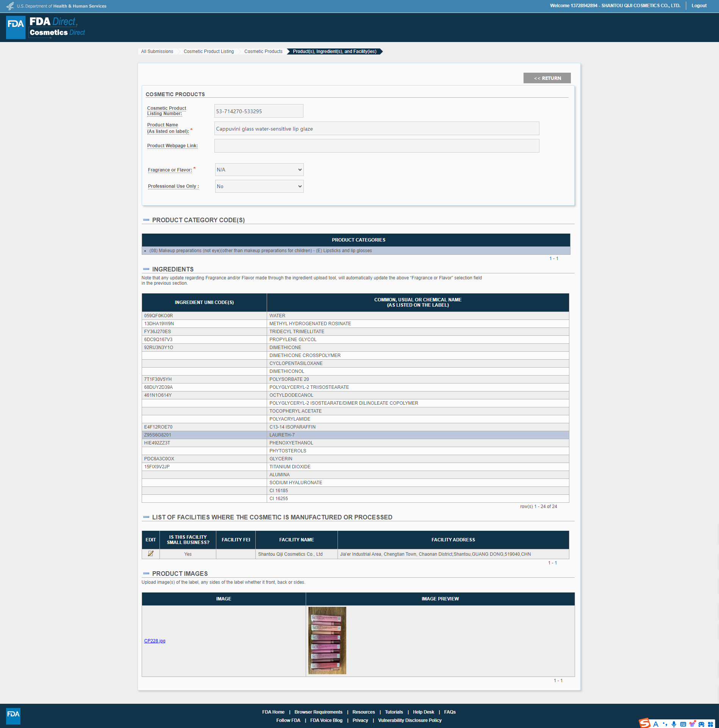Click the product image preview thumbnail

(327, 641)
